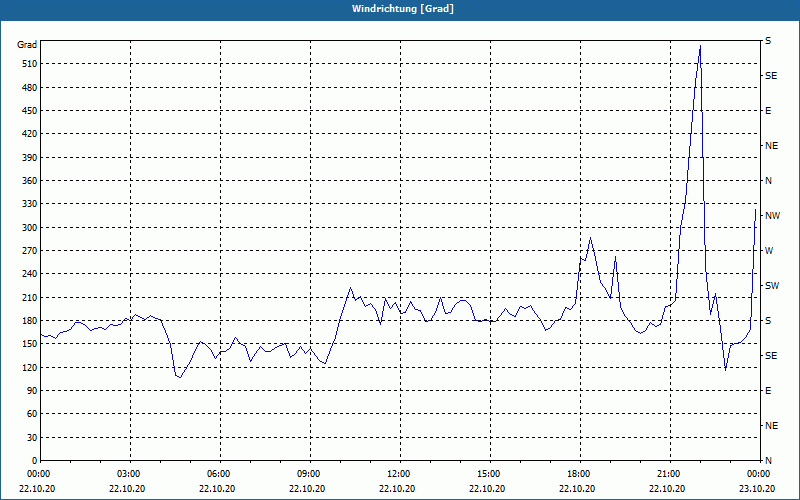Click the SE compass label level with 480
Viewport: 800px width, 500px height.
771,76
